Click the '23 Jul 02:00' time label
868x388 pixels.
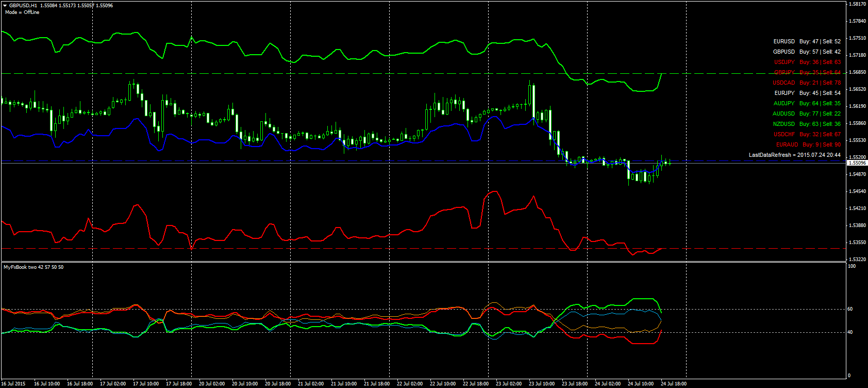pos(509,384)
